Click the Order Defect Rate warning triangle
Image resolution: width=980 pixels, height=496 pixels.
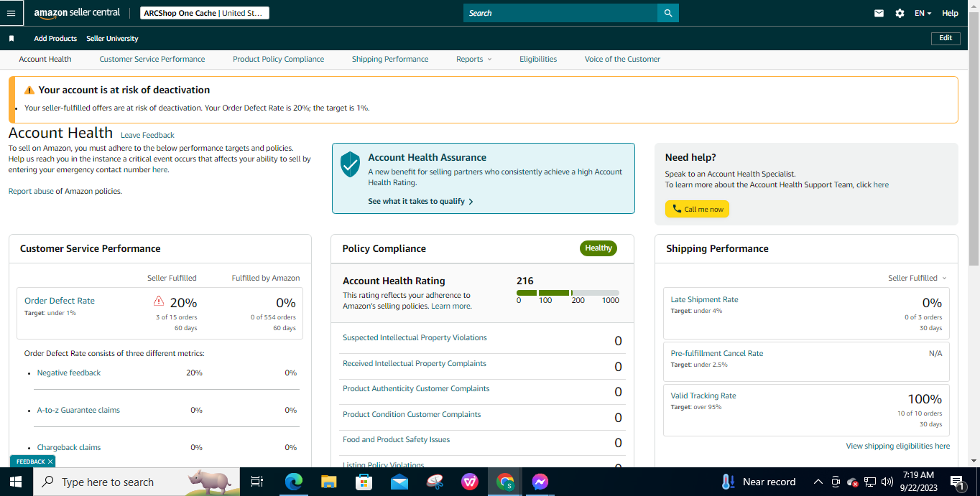tap(159, 301)
